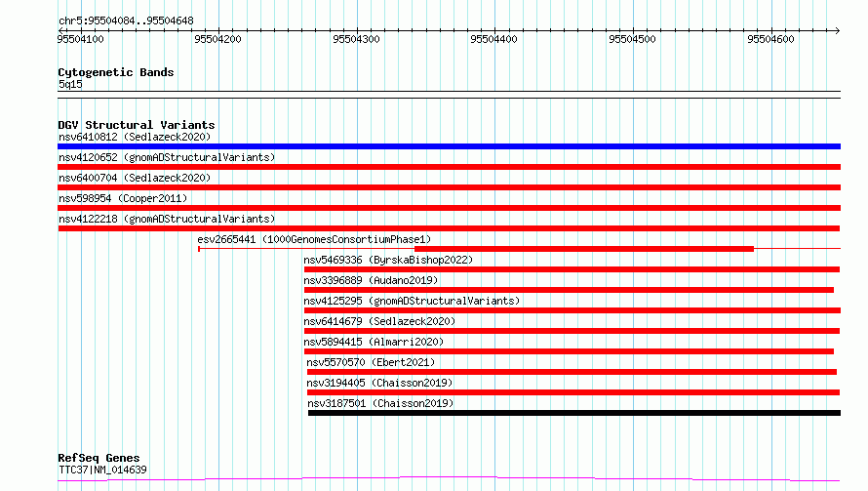868x491 pixels.
Task: Click ruler position 95504200
Action: [218, 39]
